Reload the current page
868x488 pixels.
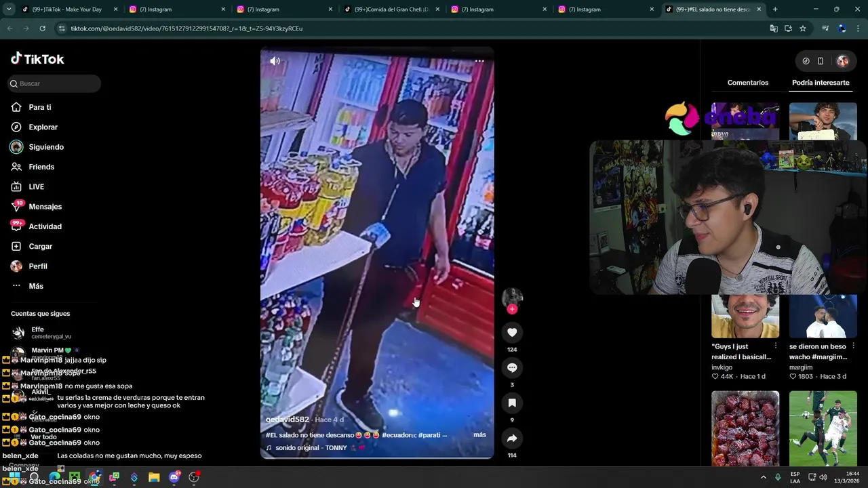(42, 28)
